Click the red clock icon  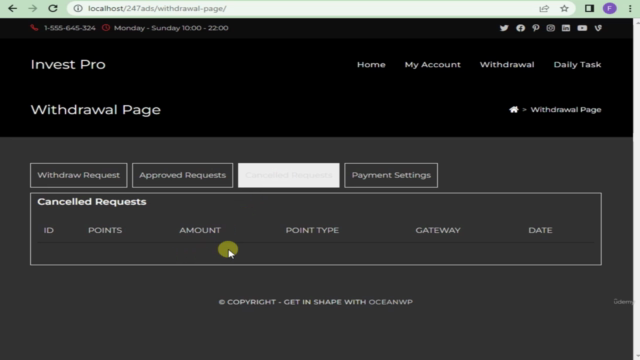106,28
